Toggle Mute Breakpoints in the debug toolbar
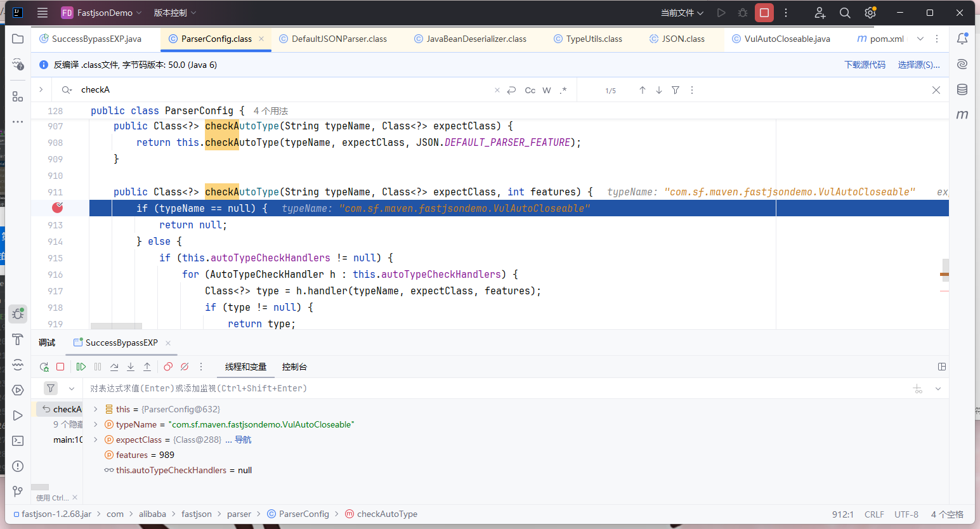 click(185, 367)
